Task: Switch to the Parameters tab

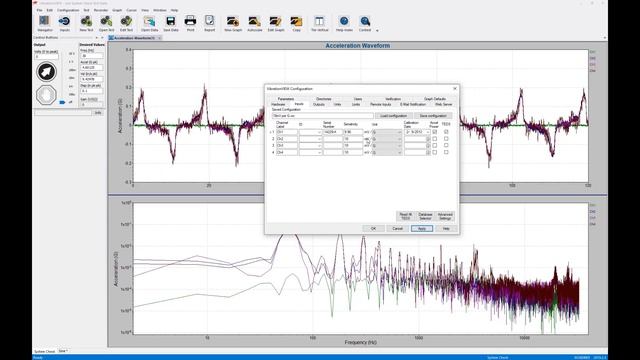Action: (286, 99)
